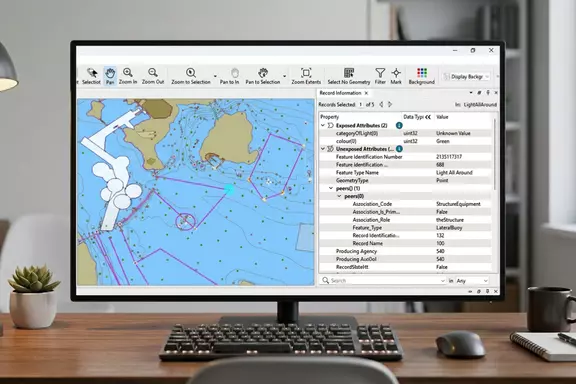Select the Record Name row

(406, 243)
